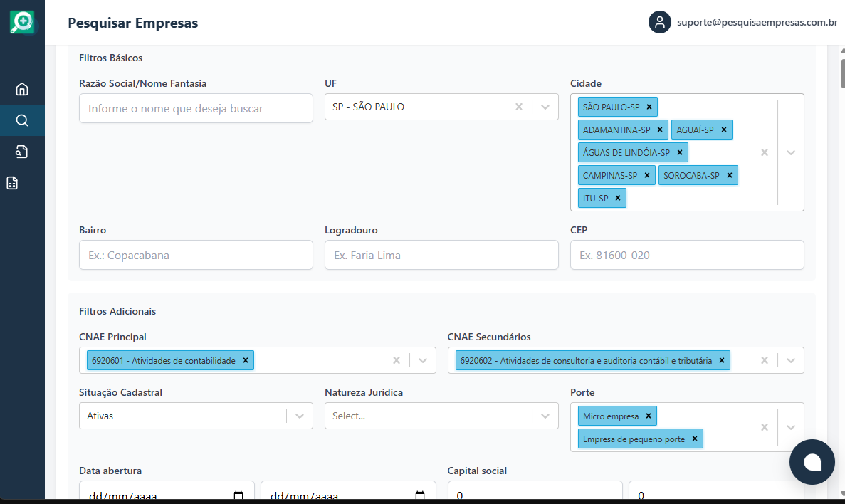Clear the CNAE Secundários selection
The image size is (845, 504).
(x=764, y=360)
